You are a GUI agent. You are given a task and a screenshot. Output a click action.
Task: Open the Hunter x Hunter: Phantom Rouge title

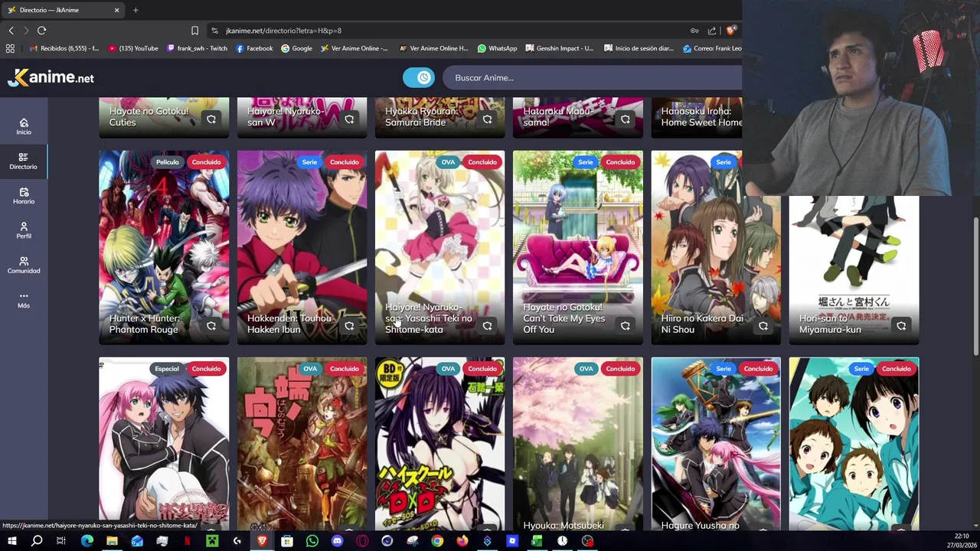(x=144, y=324)
